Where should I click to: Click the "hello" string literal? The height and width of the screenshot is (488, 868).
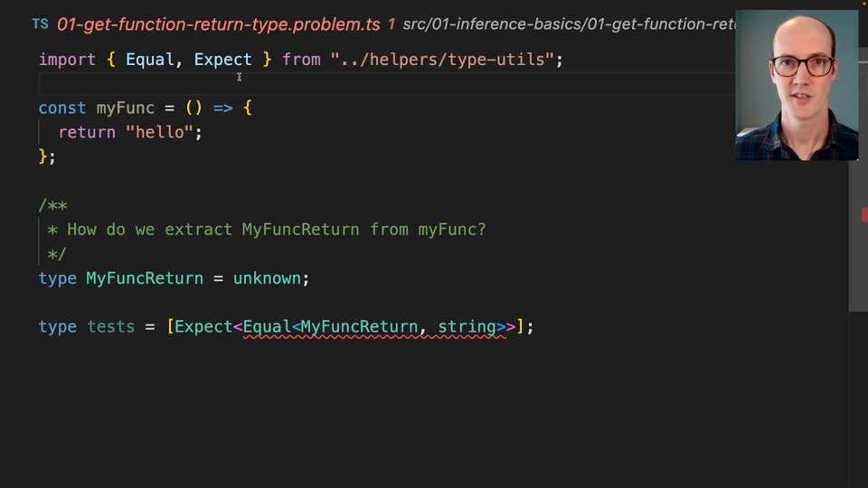pyautogui.click(x=159, y=132)
